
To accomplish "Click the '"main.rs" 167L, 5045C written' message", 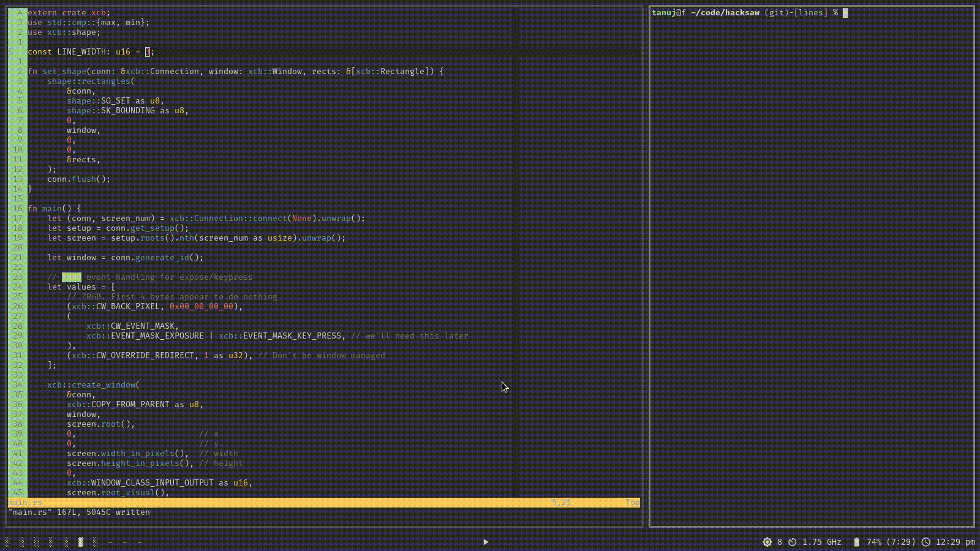I will [79, 512].
